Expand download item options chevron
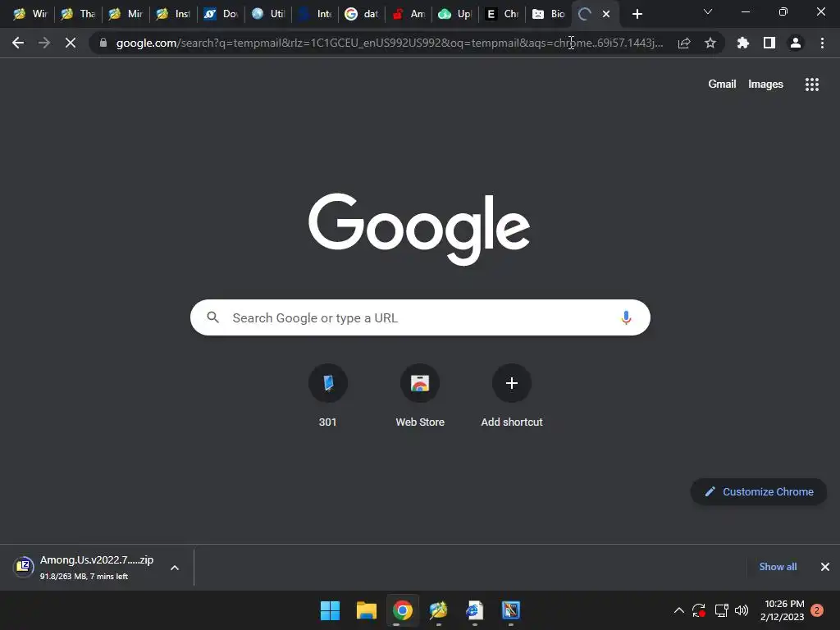The image size is (840, 630). 175,568
